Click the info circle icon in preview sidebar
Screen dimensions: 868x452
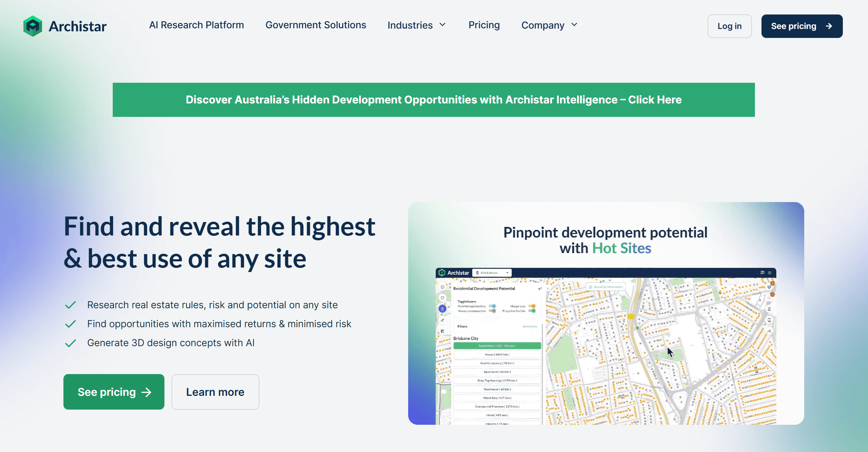pyautogui.click(x=442, y=287)
